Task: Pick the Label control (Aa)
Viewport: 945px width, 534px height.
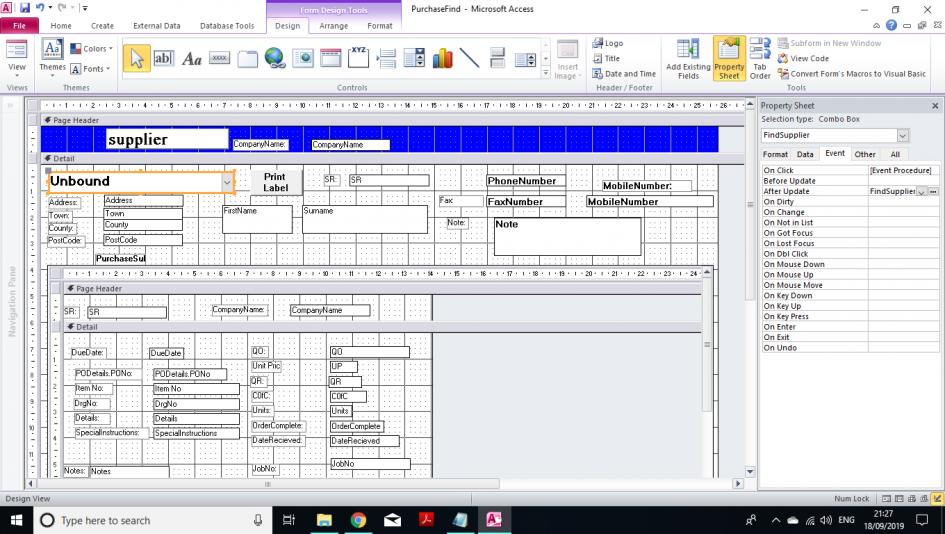Action: click(191, 58)
